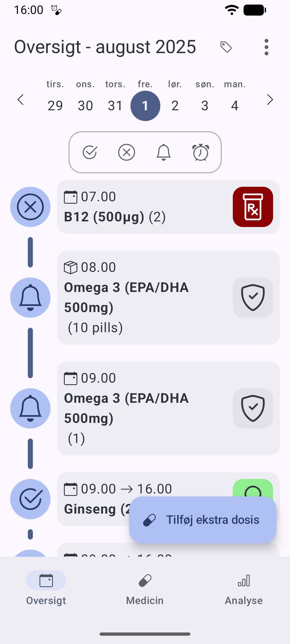Click bell status circle for 08.00 Omega 3
The height and width of the screenshot is (644, 290).
30,298
